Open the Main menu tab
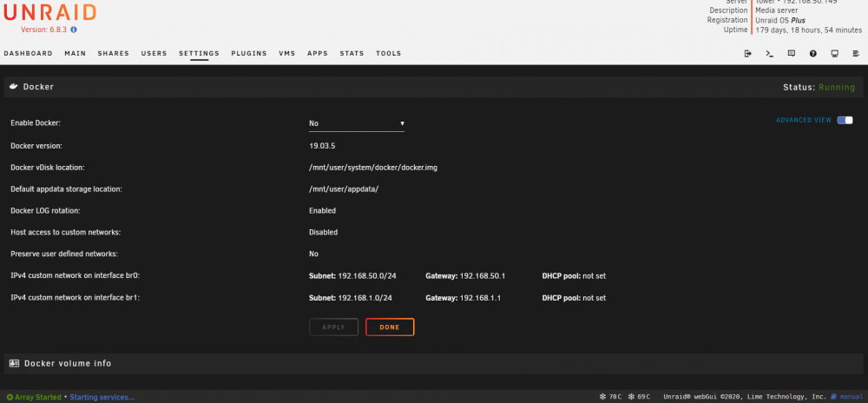 click(x=76, y=54)
